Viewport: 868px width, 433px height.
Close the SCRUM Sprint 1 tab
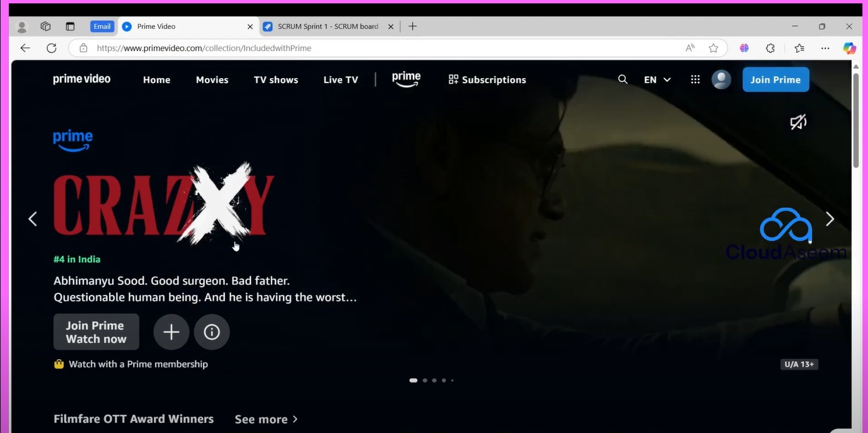coord(391,26)
